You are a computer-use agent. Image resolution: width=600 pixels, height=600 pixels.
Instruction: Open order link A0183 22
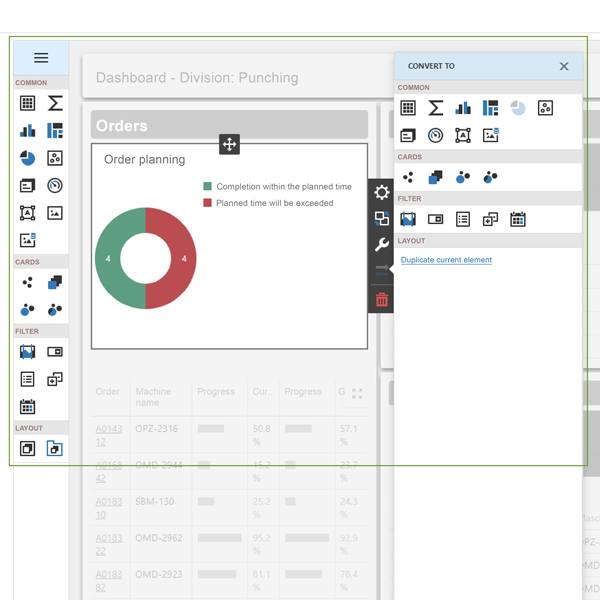(109, 544)
